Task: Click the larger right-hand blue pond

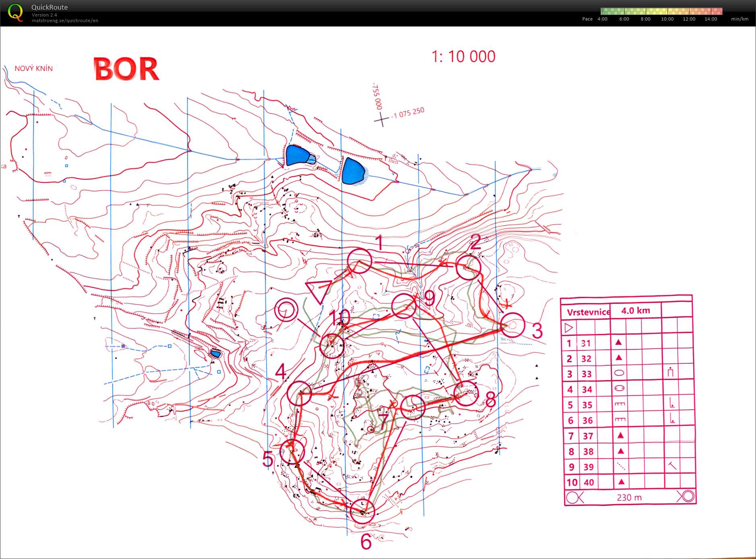Action: [353, 171]
